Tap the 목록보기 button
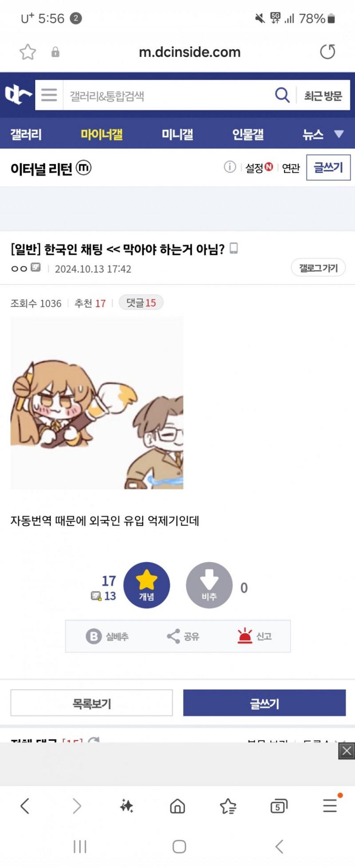Screen dimensions: 355x868 click(x=91, y=703)
